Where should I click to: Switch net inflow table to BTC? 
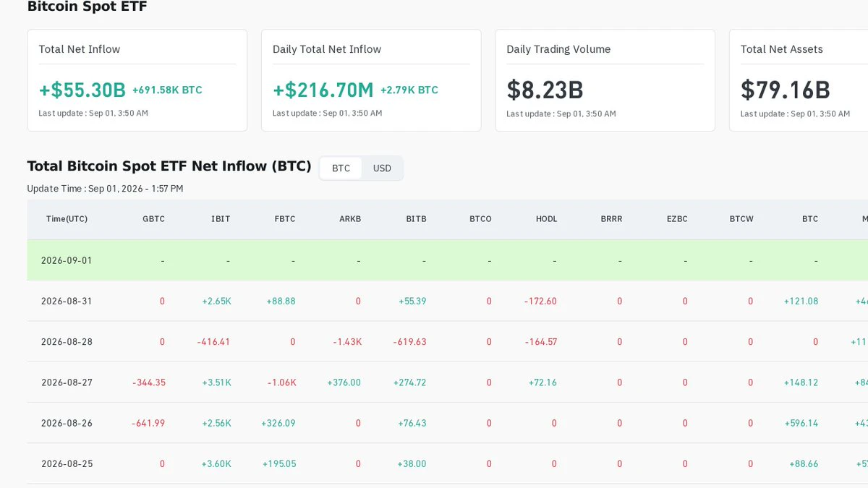click(341, 168)
